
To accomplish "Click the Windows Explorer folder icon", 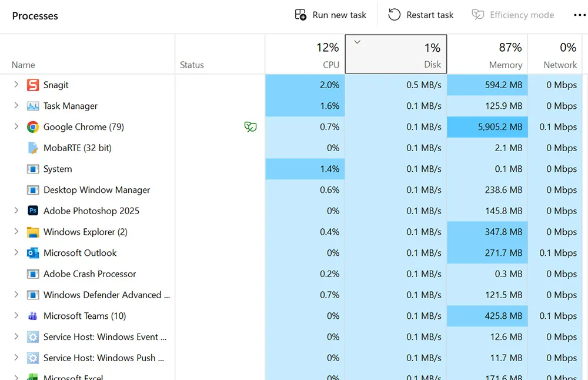I will 34,232.
